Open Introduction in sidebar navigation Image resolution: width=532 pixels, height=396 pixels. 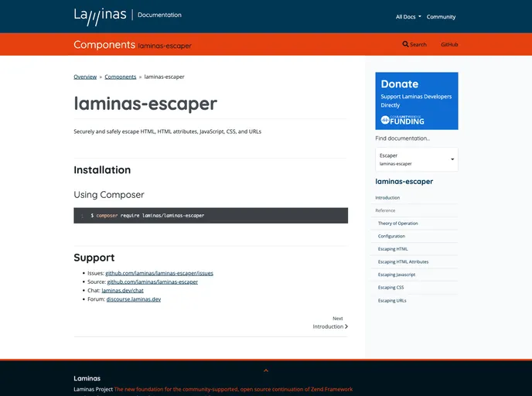tap(387, 197)
